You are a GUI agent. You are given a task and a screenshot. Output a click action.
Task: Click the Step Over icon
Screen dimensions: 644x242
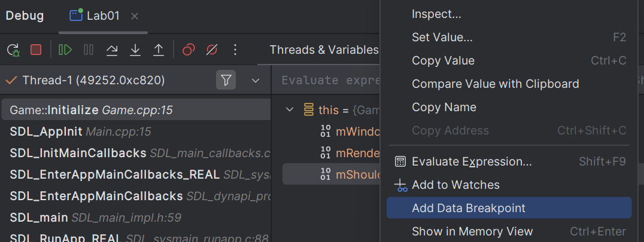click(x=112, y=50)
